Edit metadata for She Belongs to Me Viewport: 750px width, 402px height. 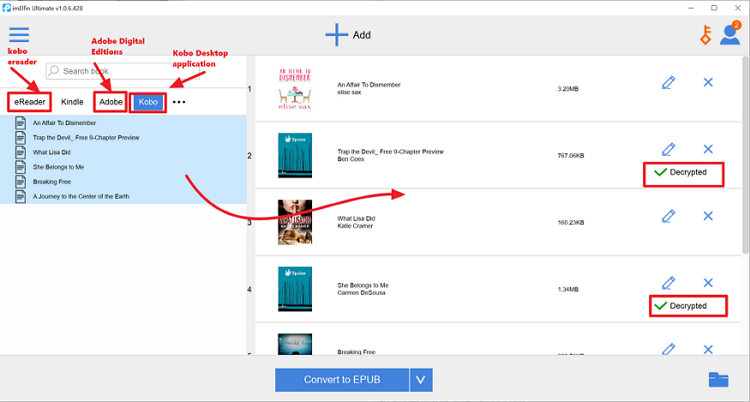tap(668, 283)
